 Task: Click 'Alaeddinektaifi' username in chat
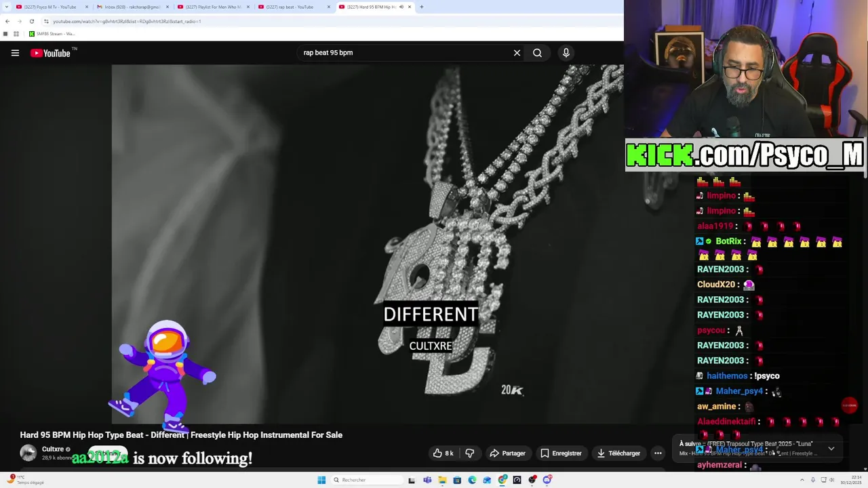click(x=726, y=422)
